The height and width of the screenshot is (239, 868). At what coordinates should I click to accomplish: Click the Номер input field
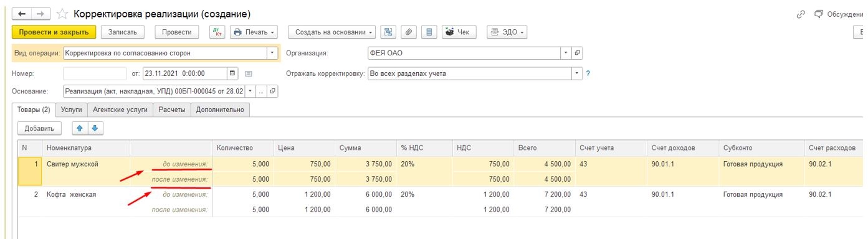coord(95,73)
